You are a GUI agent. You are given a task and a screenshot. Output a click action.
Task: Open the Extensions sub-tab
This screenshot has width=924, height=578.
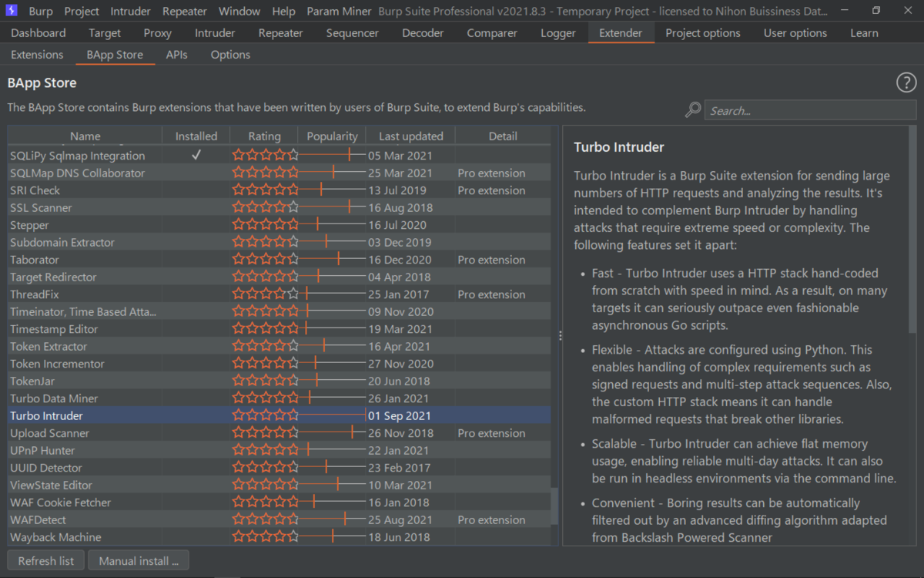(x=37, y=55)
